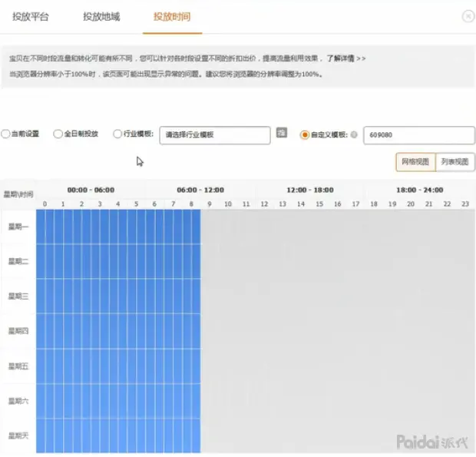Close the dialog with the X icon

click(x=468, y=16)
